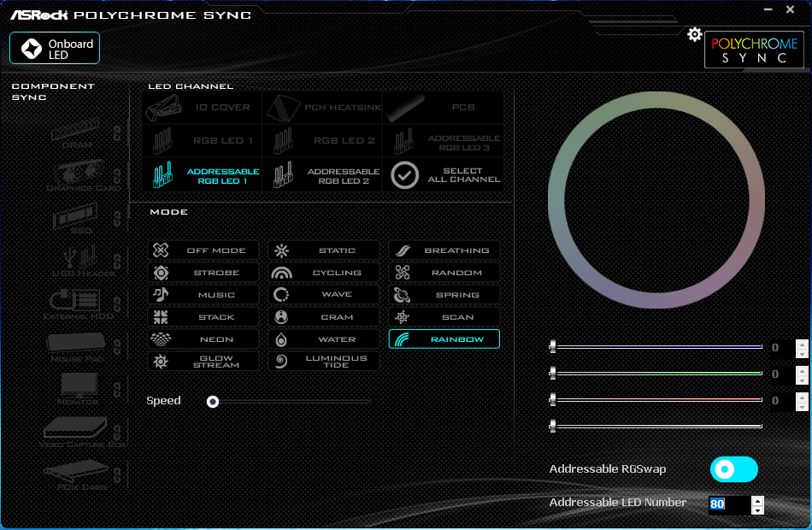Click the Addressable RGB LED 2 header icon
Screen dimensions: 812x530
283,174
